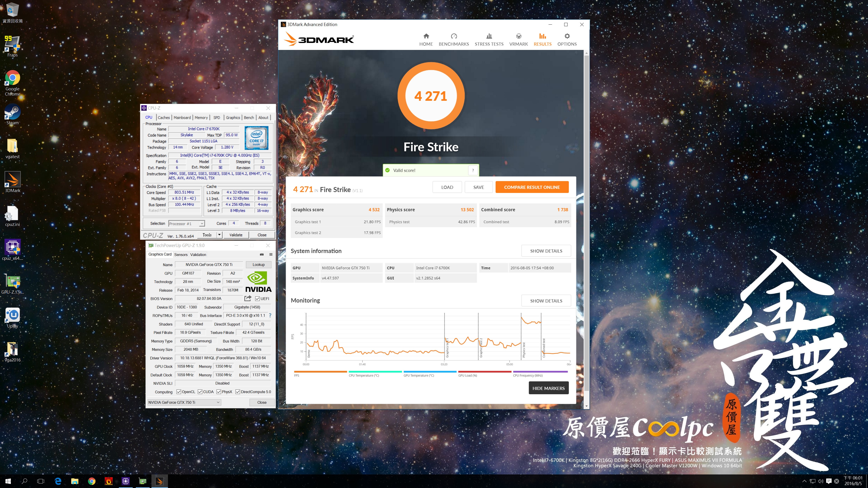Screen dimensions: 868x488
Task: Open the About tab in CPU-Z
Action: coord(264,117)
